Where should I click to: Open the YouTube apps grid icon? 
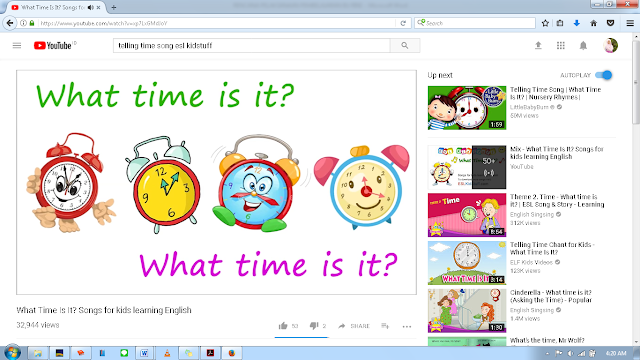(x=561, y=45)
